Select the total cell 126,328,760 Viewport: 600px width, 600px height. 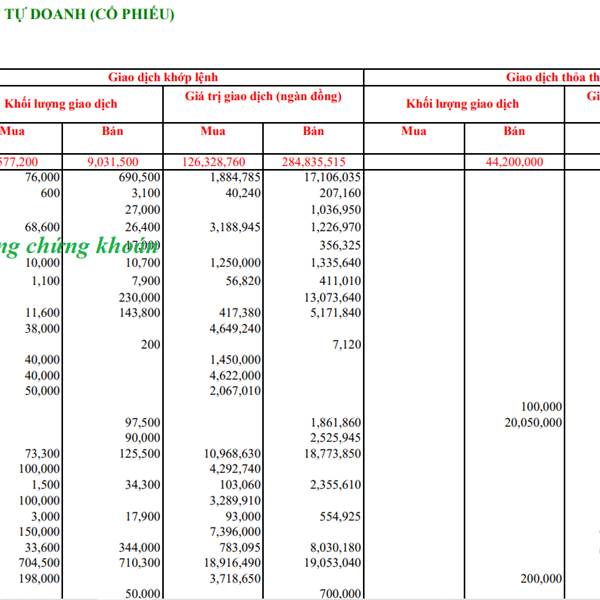point(213,162)
